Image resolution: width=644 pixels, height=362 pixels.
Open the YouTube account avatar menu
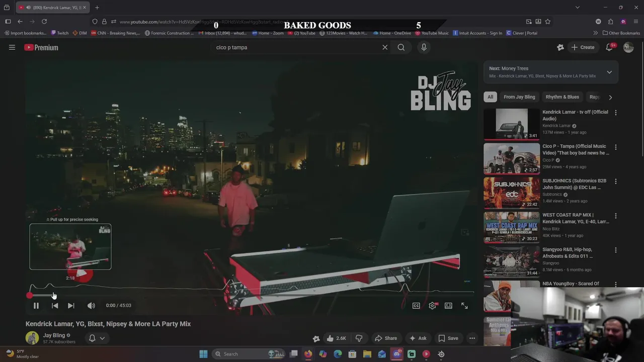coord(628,47)
